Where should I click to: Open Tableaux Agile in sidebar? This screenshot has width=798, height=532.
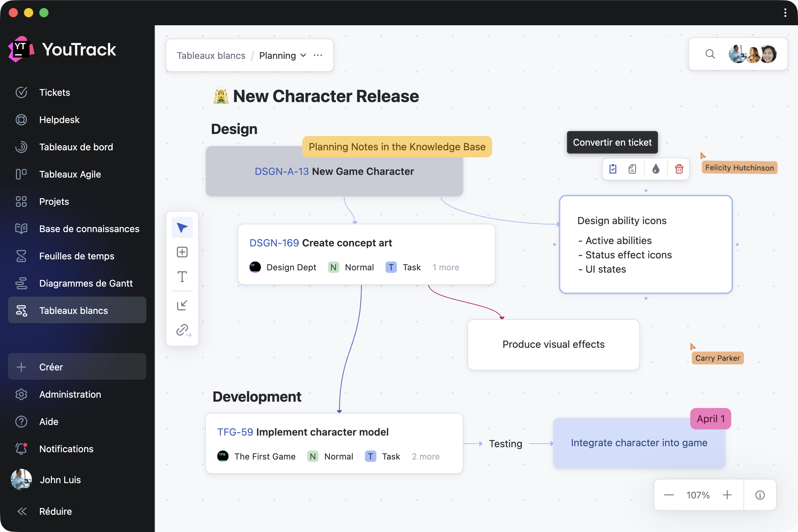click(x=70, y=174)
